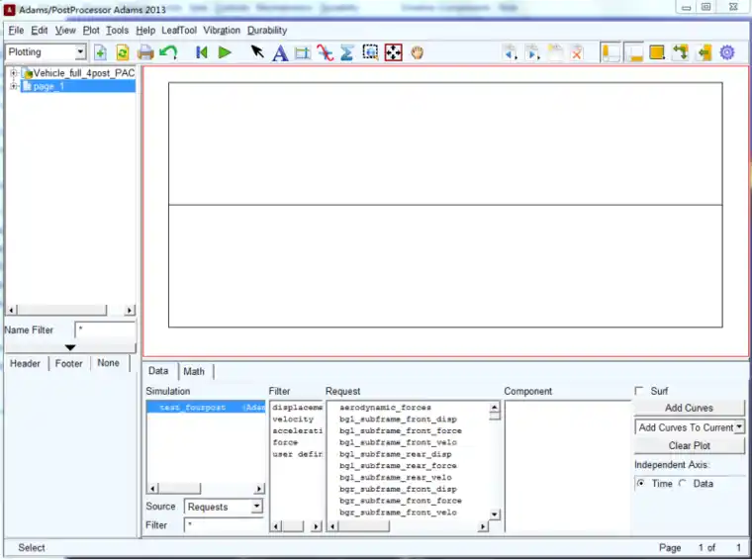
Task: Open the File menu
Action: click(x=16, y=31)
